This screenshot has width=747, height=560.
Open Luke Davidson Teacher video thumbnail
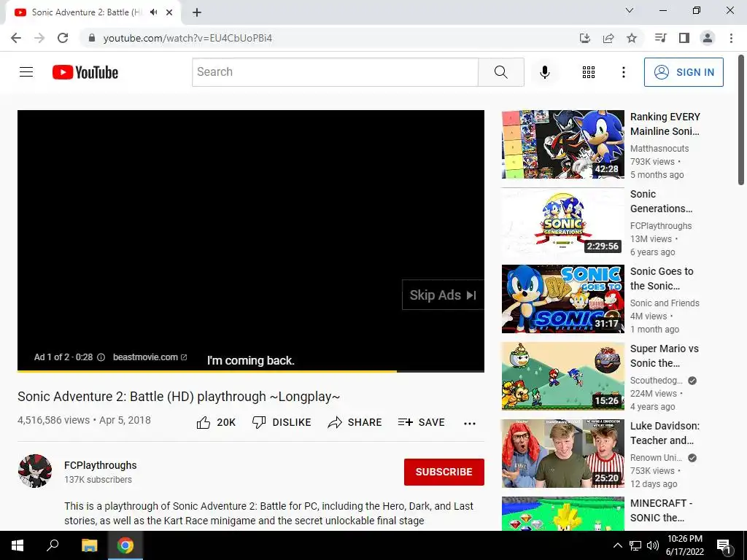coord(562,454)
